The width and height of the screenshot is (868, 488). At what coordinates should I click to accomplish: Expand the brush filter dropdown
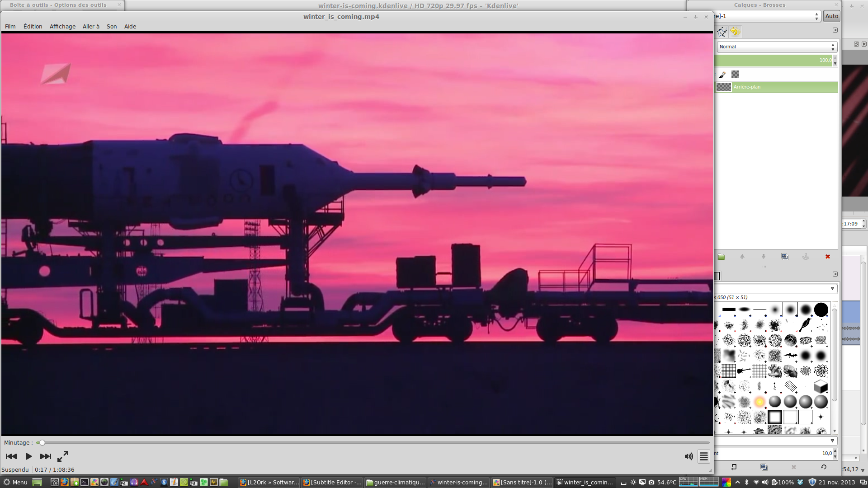832,288
